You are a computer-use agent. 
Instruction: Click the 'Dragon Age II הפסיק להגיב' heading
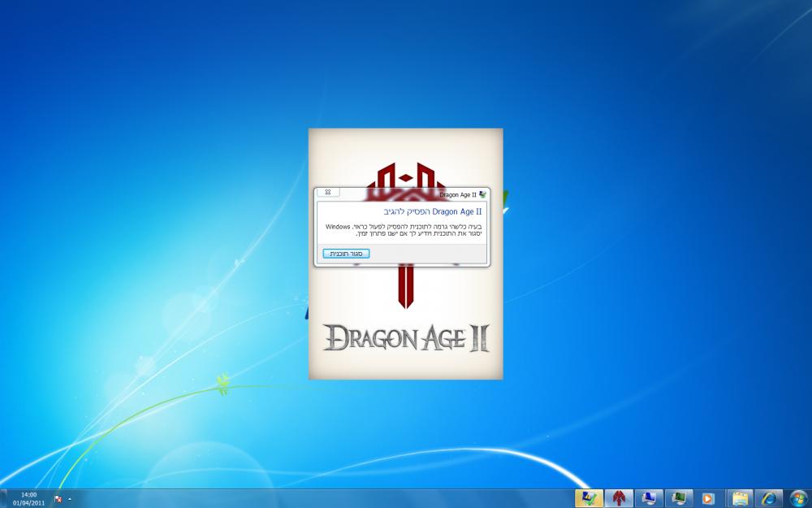point(433,211)
